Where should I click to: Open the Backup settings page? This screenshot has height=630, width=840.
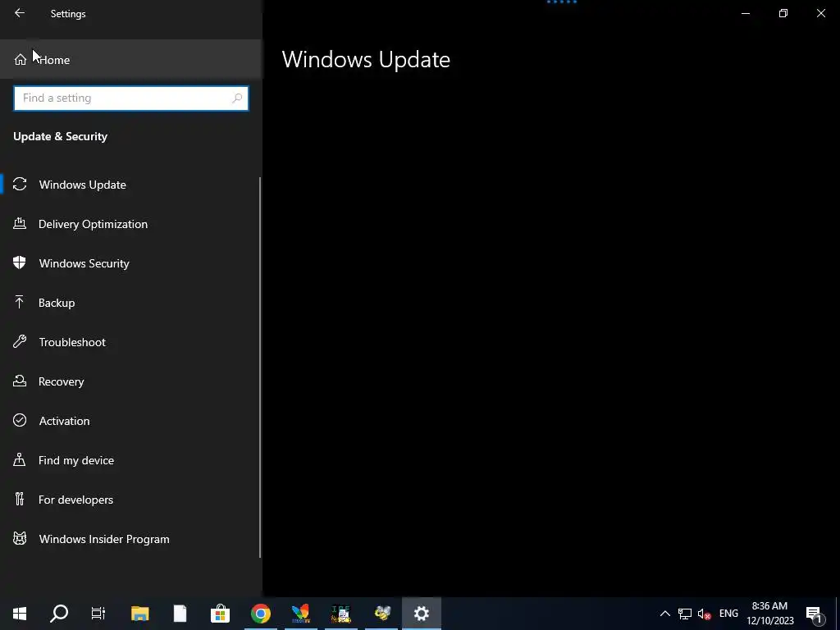[x=130, y=303]
